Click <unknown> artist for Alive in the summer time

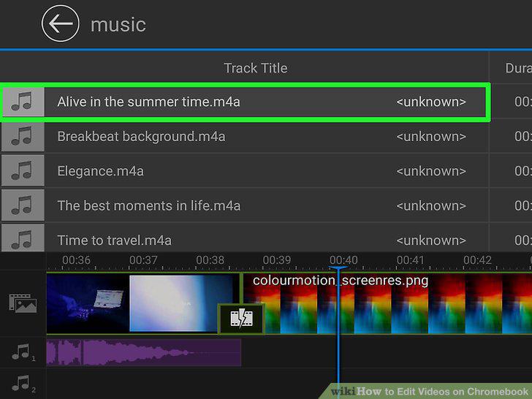pos(431,102)
